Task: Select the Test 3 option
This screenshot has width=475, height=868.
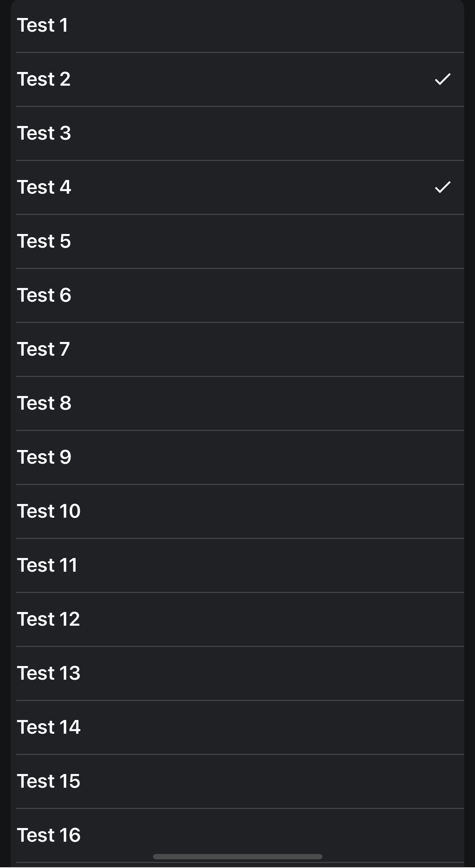Action: (237, 133)
